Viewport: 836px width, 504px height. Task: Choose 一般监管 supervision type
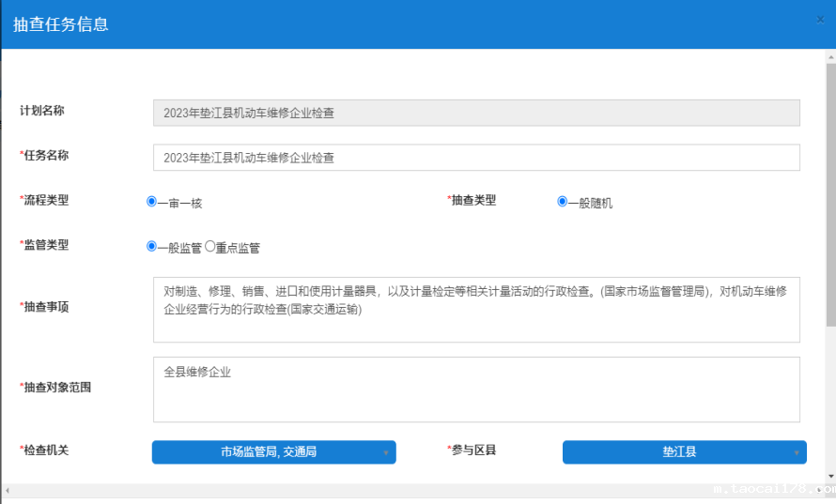coord(151,247)
